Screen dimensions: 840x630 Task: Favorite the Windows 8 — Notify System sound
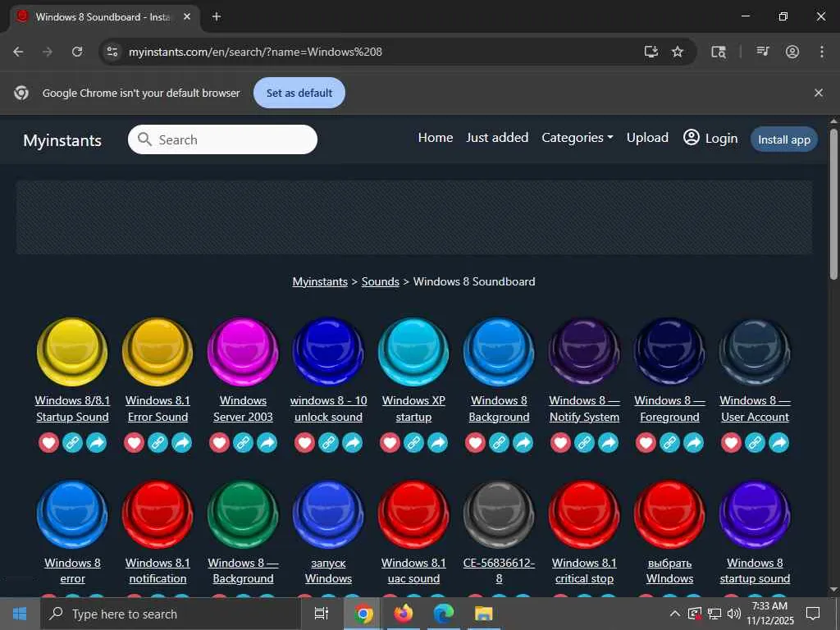click(561, 442)
